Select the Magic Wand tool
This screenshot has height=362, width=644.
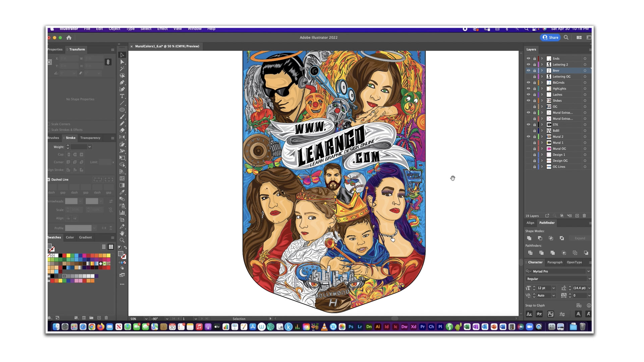click(x=122, y=69)
